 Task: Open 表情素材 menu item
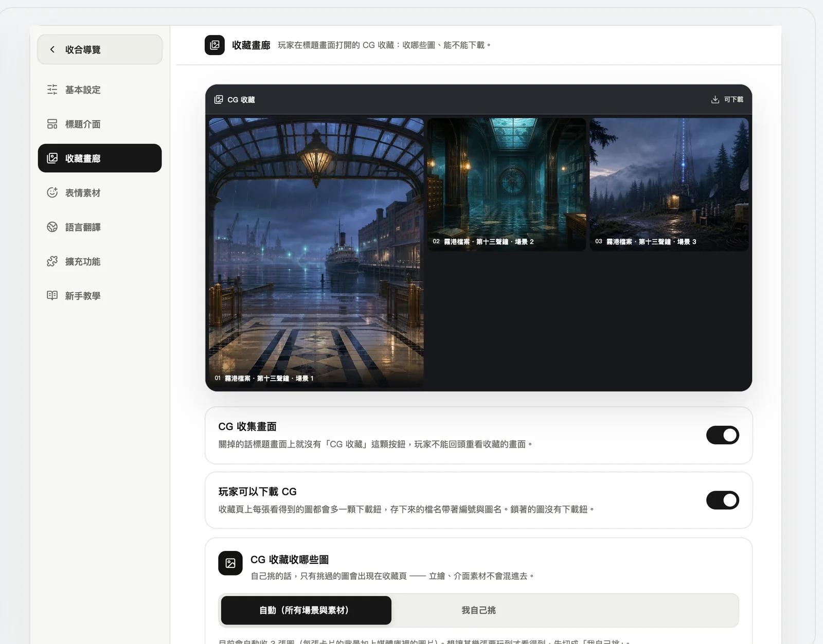click(100, 192)
